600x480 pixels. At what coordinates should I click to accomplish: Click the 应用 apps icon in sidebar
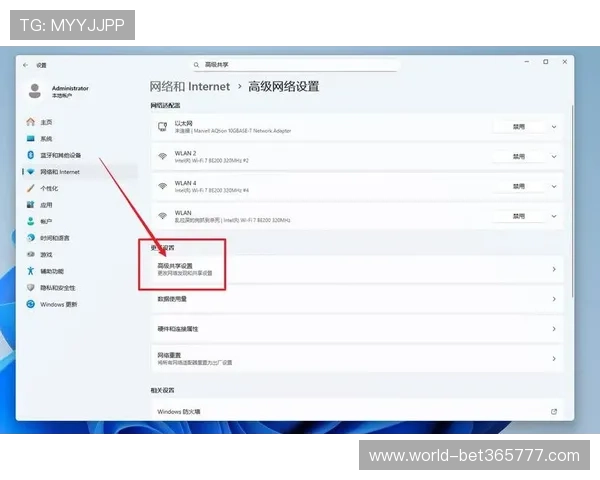coord(31,205)
